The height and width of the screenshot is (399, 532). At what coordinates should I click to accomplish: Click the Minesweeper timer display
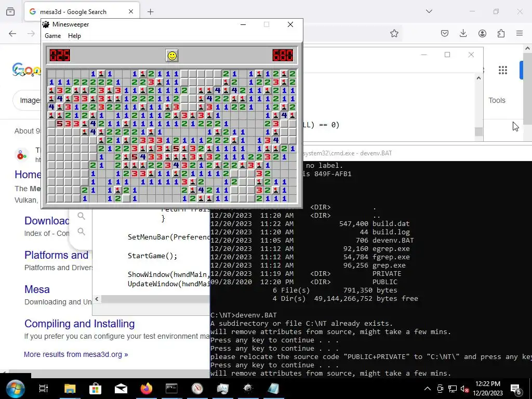(x=283, y=55)
